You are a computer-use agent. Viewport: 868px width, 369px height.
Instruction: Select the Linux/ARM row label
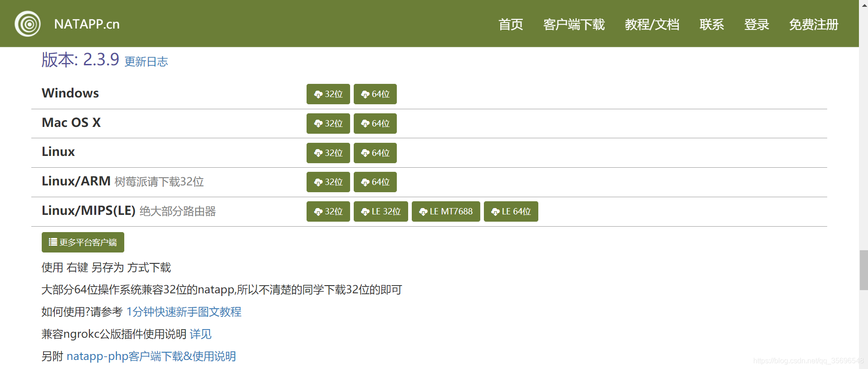(x=76, y=181)
